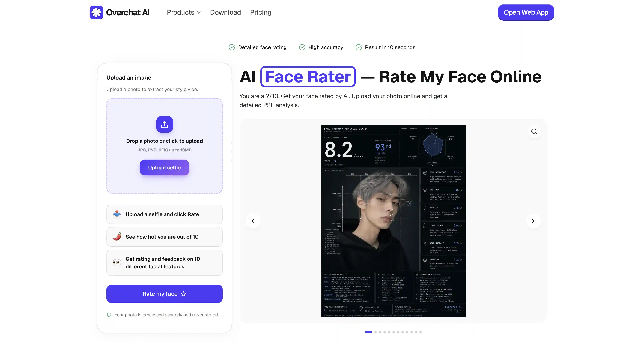Click the 'Overchat AI' brand name text
This screenshot has height=343, width=644.
[128, 12]
